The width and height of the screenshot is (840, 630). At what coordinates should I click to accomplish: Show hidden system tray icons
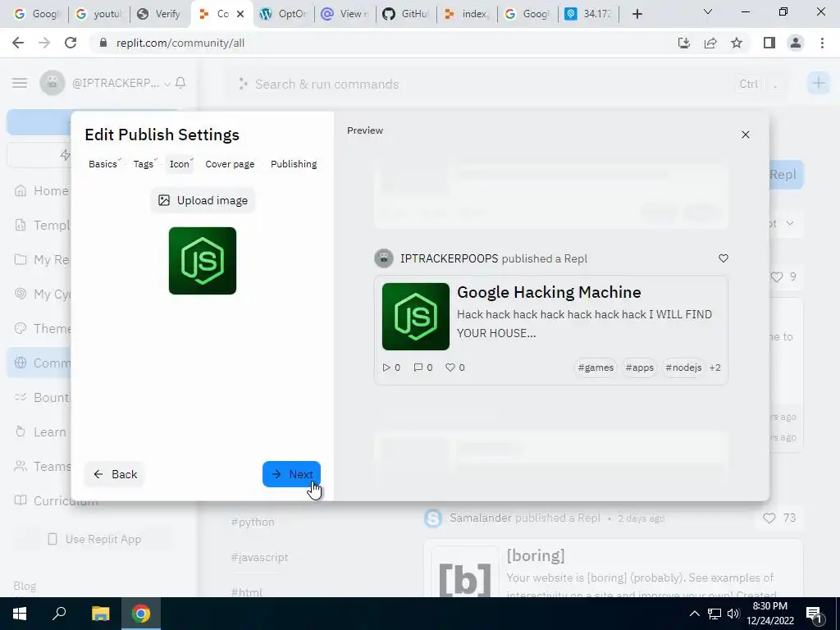click(x=694, y=614)
